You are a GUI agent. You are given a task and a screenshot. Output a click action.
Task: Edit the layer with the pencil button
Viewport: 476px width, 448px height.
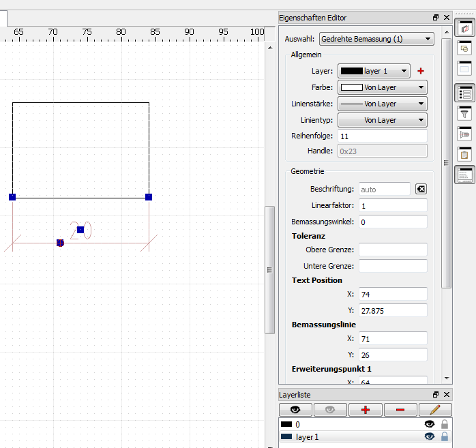click(435, 410)
